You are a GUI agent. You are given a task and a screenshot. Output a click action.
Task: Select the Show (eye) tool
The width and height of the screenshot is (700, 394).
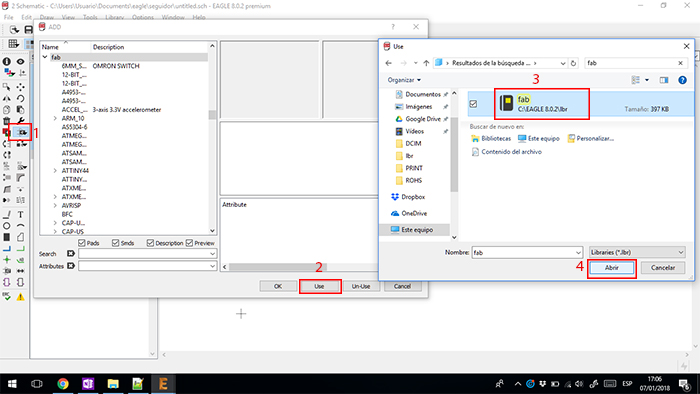(x=21, y=62)
